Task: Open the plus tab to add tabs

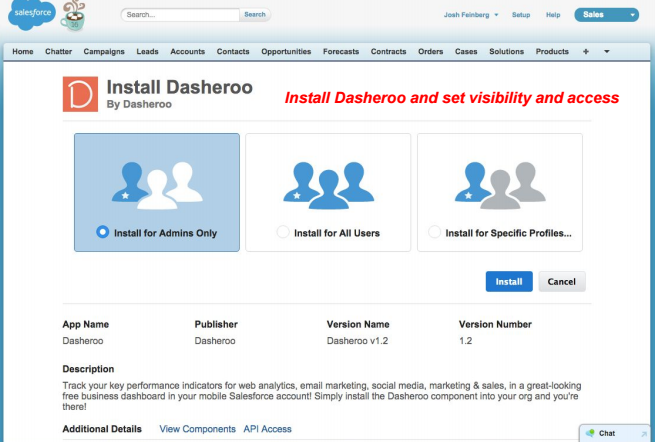Action: [x=586, y=52]
